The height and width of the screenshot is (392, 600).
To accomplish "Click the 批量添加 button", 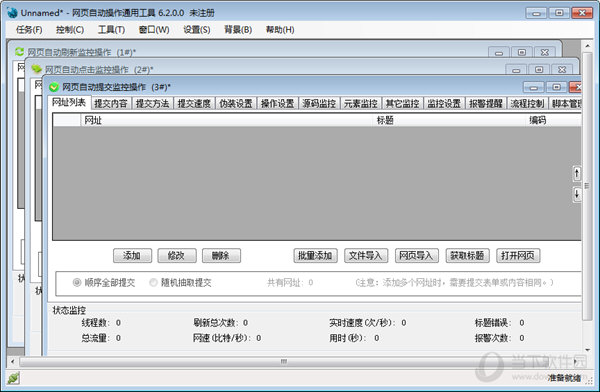I will click(x=315, y=255).
